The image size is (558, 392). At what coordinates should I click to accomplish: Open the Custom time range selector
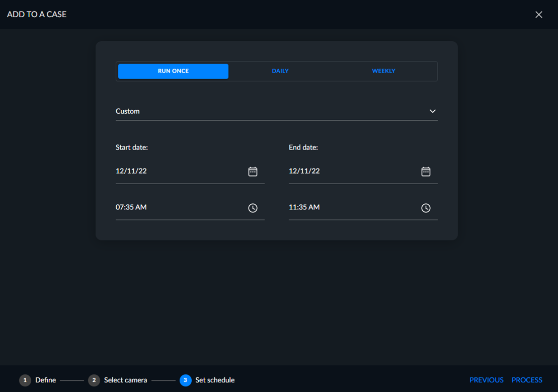(277, 111)
